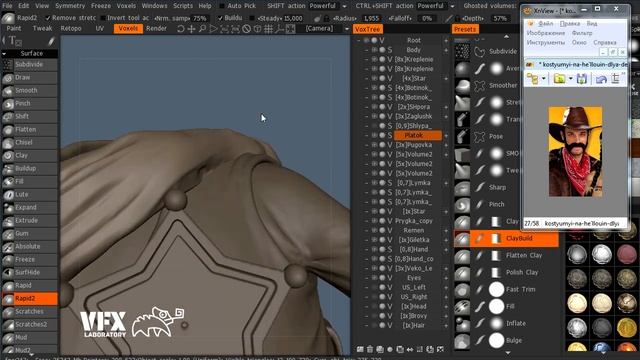Toggle the Auto Pick checkbox

(222, 6)
